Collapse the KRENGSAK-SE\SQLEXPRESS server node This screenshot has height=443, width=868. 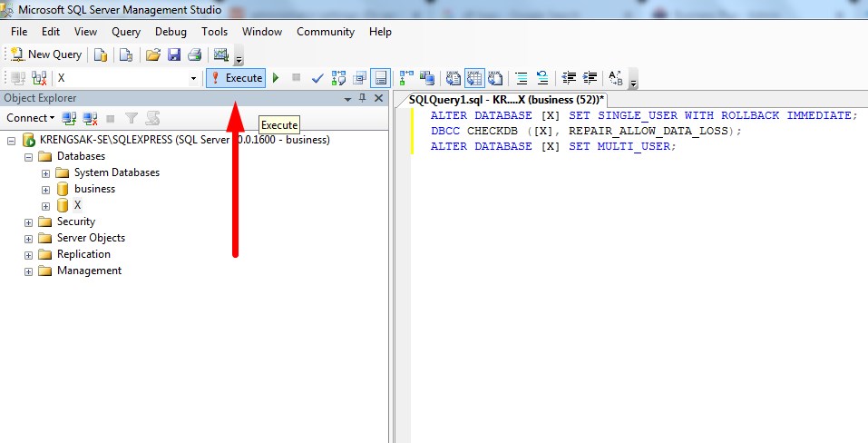coord(11,141)
